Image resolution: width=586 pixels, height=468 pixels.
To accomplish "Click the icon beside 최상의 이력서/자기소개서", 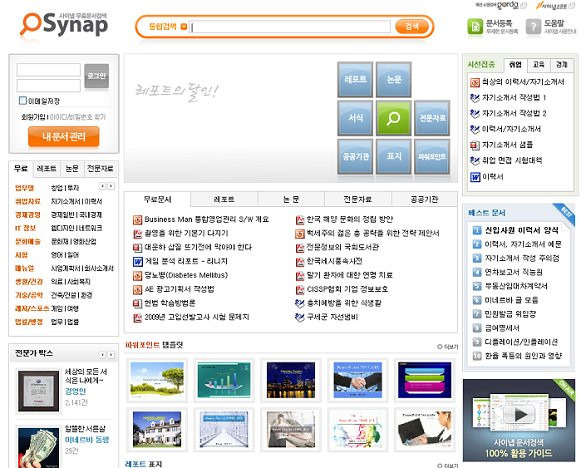I will 475,82.
